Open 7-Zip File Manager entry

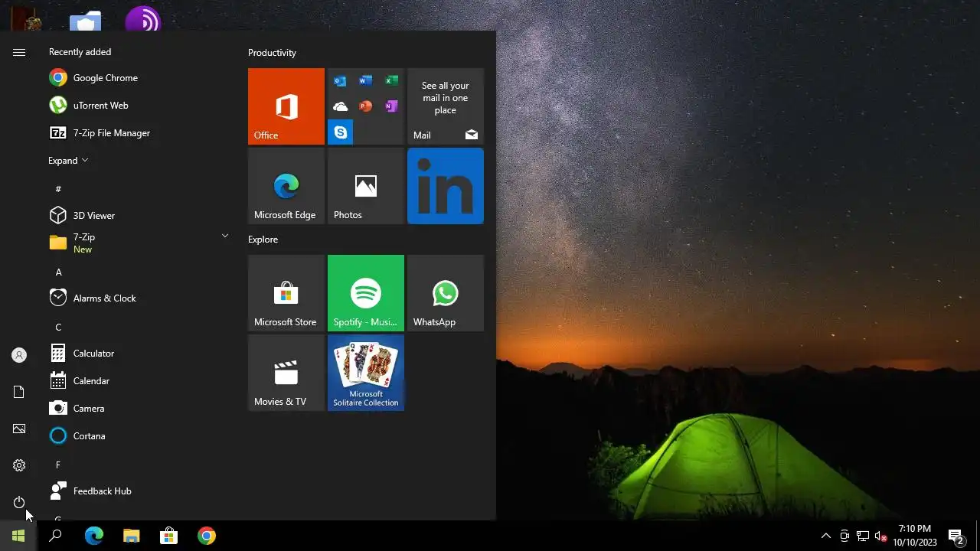[139, 133]
